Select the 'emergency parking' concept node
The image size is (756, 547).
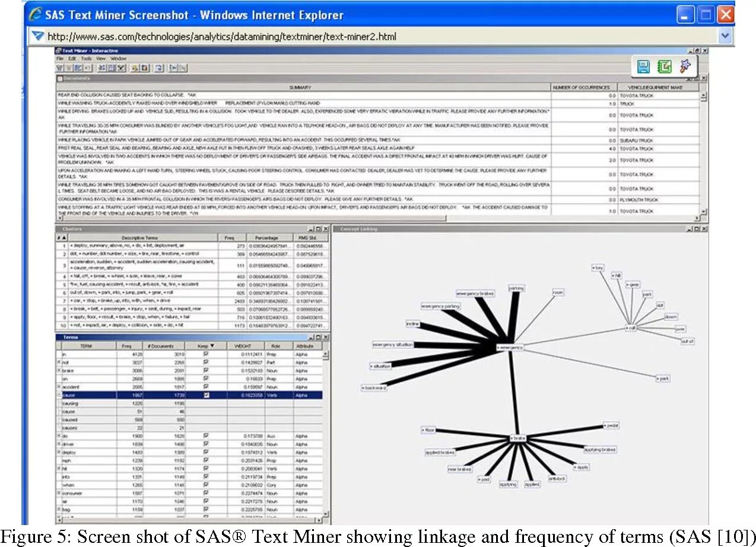(440, 306)
